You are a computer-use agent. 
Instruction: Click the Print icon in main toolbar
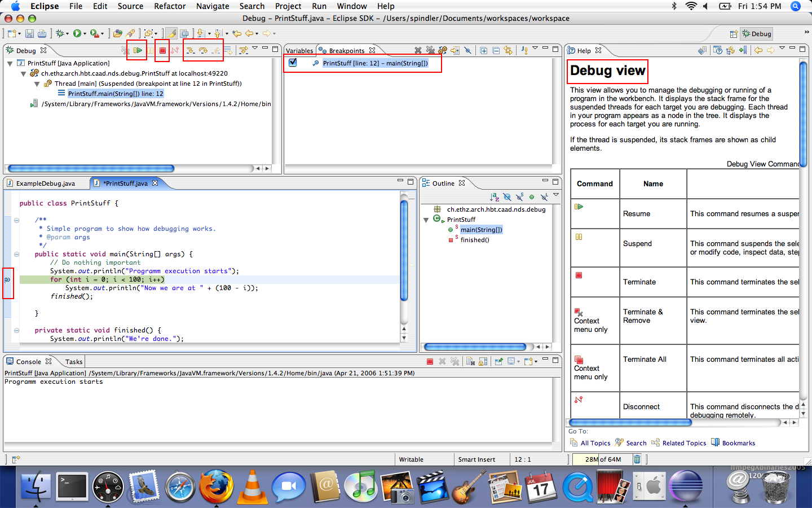[42, 34]
